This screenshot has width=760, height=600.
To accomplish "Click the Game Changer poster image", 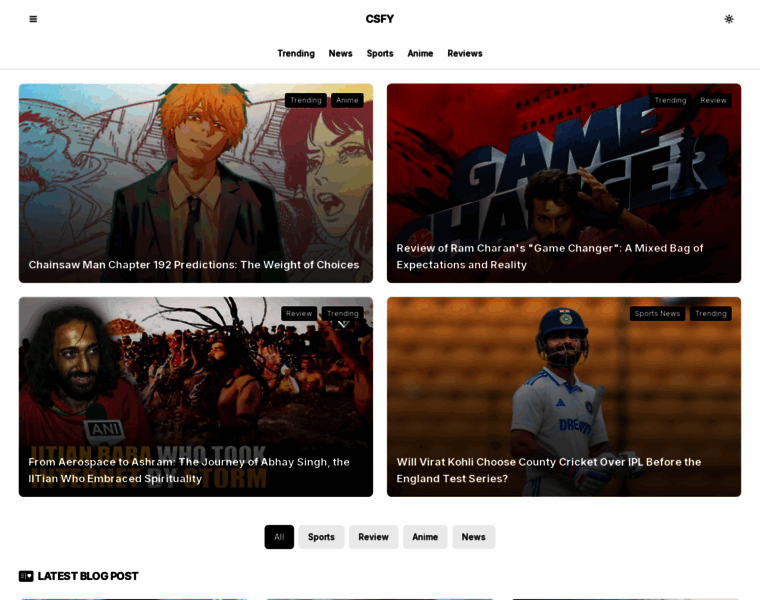I will 564,183.
